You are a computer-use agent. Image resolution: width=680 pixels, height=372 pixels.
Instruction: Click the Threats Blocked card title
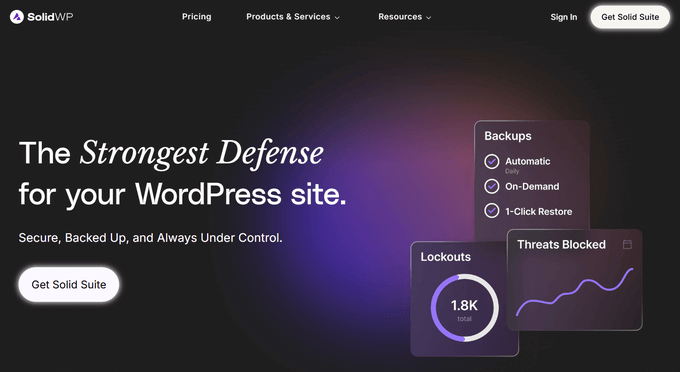click(561, 245)
